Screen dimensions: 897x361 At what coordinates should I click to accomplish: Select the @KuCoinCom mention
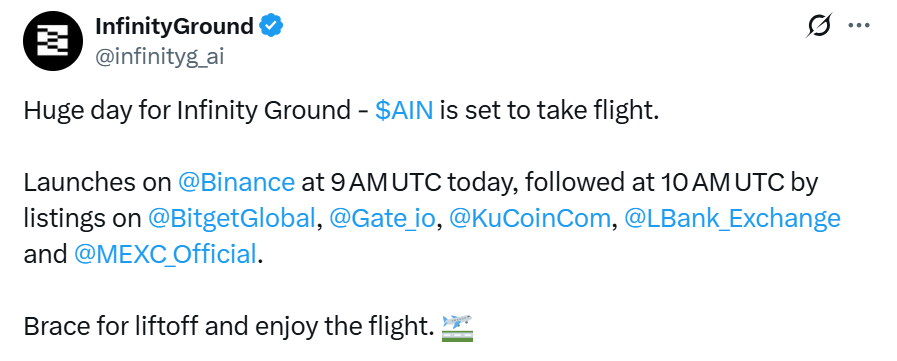tap(530, 218)
